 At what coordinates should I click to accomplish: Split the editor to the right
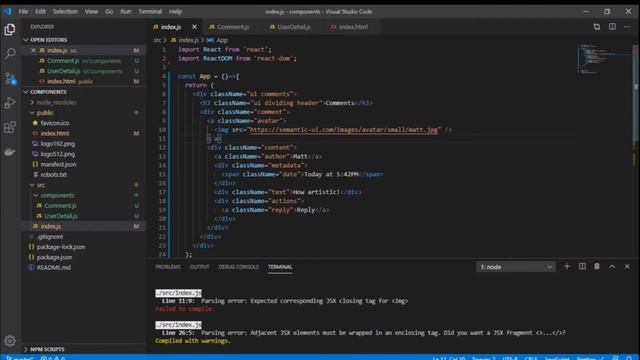point(612,27)
